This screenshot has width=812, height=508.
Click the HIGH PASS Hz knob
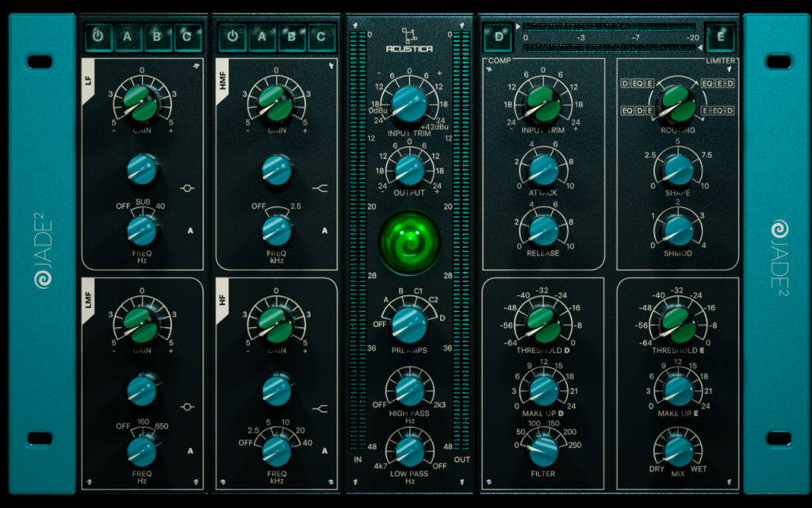coord(409,391)
